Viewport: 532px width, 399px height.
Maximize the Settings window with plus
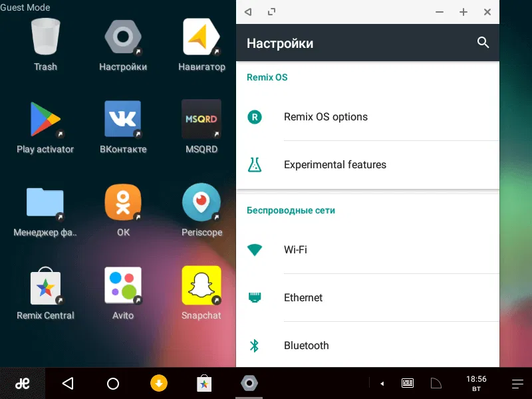pyautogui.click(x=463, y=12)
